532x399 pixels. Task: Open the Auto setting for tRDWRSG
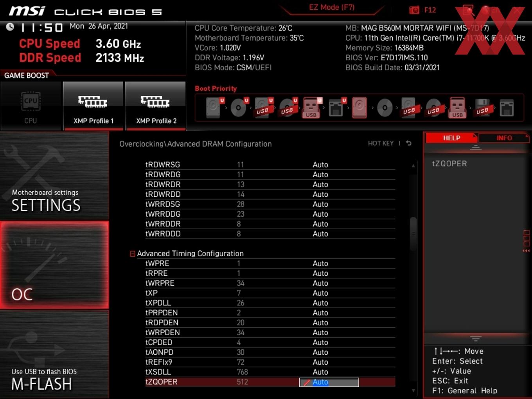pyautogui.click(x=320, y=165)
